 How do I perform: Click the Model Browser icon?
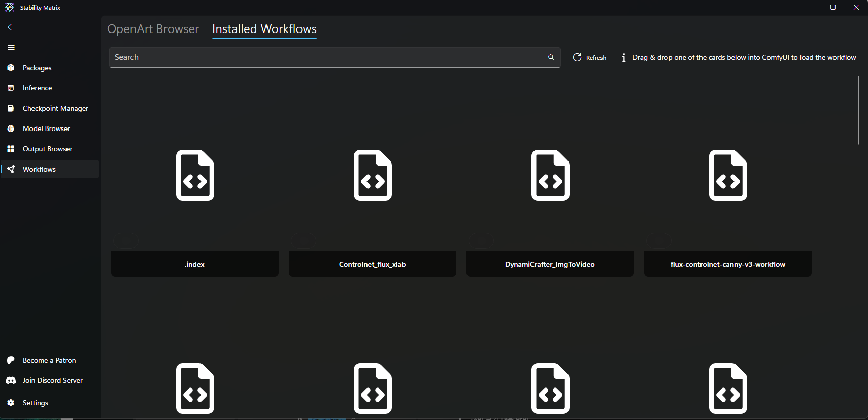click(11, 128)
